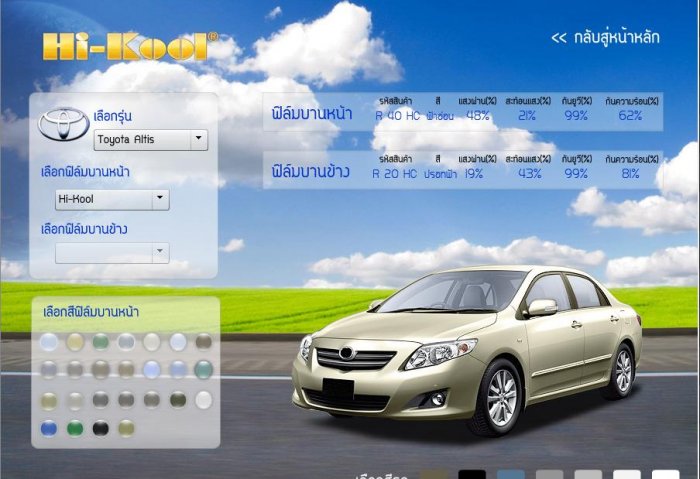Pick the white swatch ending the third row

204,400
